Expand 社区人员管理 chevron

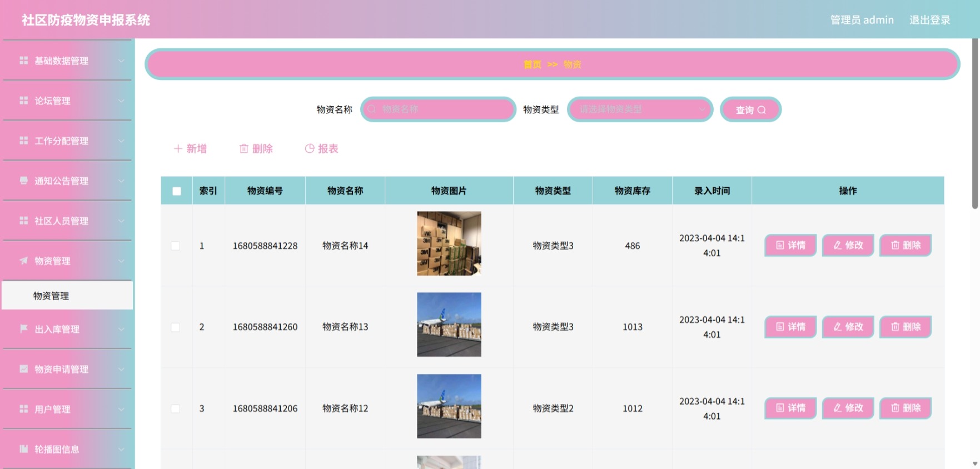click(121, 221)
